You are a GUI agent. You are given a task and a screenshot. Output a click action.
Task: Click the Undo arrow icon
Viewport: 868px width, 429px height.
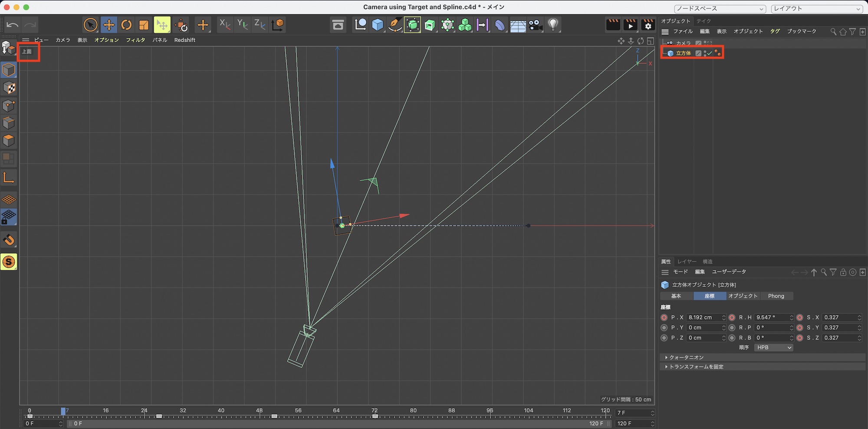[x=13, y=25]
